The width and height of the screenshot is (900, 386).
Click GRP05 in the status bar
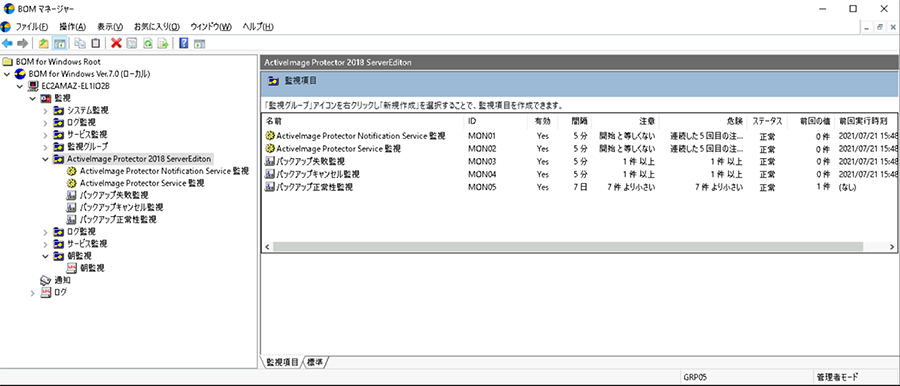[x=696, y=377]
